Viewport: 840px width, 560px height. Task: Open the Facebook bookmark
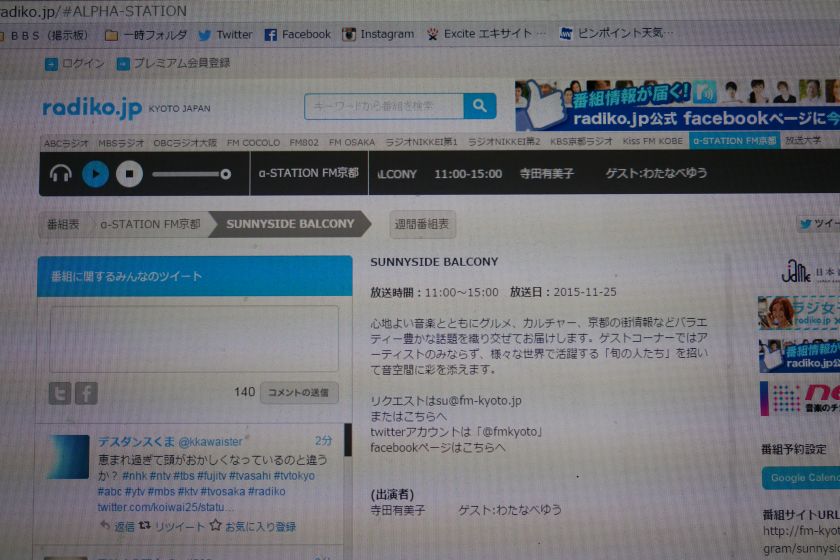tap(298, 34)
